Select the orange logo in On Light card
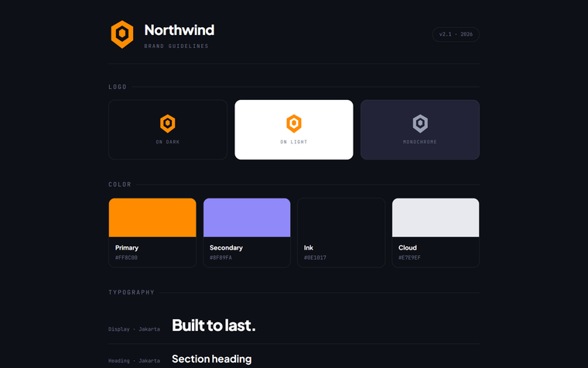Image resolution: width=588 pixels, height=368 pixels. coord(294,123)
